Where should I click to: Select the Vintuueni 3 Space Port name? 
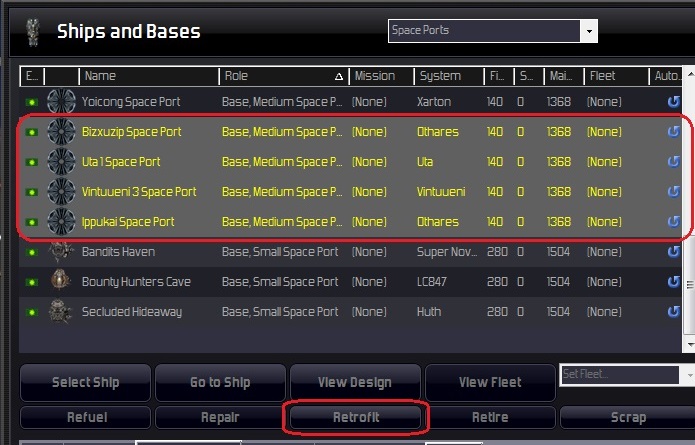[x=139, y=192]
